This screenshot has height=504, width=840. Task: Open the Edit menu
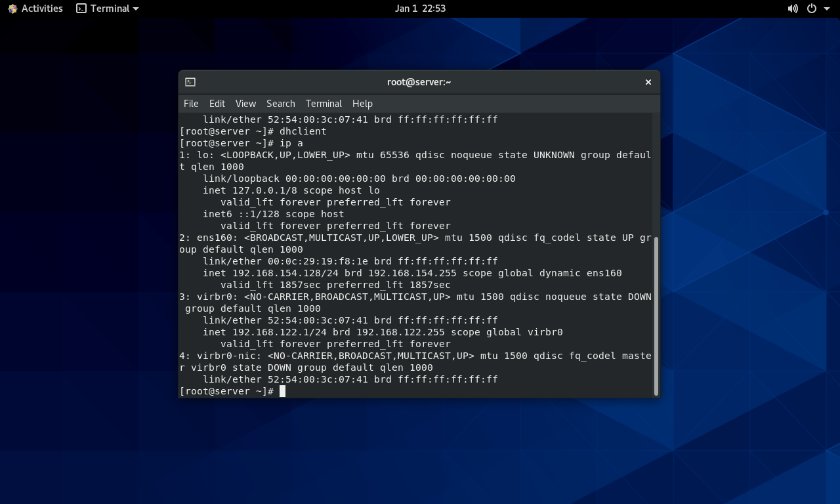tap(217, 104)
